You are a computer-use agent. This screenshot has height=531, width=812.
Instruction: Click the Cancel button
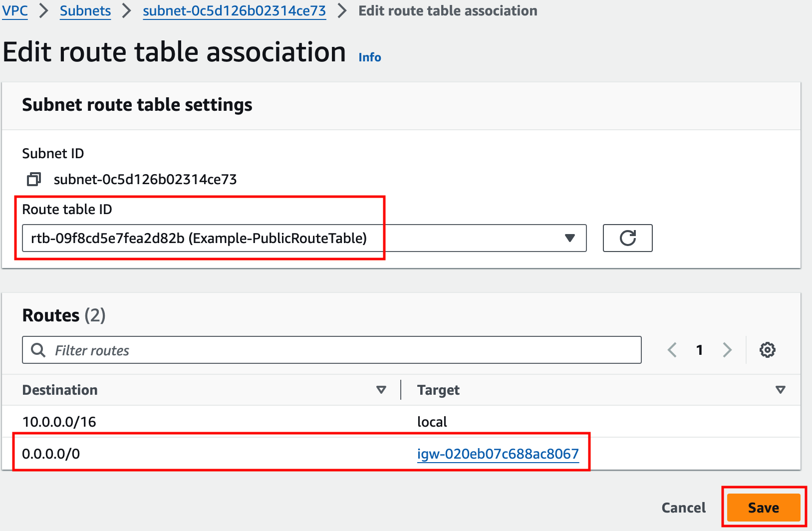point(684,508)
